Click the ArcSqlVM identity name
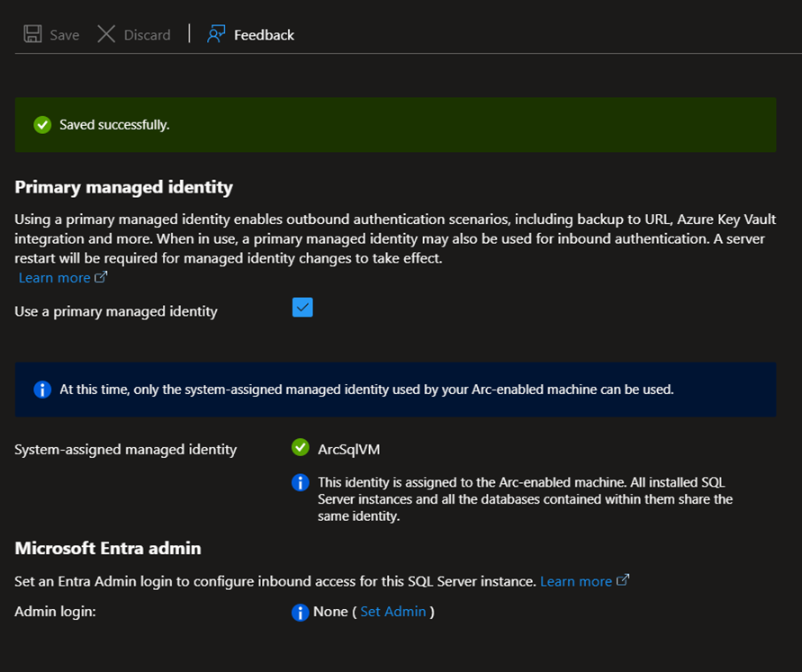The height and width of the screenshot is (672, 802). coord(343,448)
